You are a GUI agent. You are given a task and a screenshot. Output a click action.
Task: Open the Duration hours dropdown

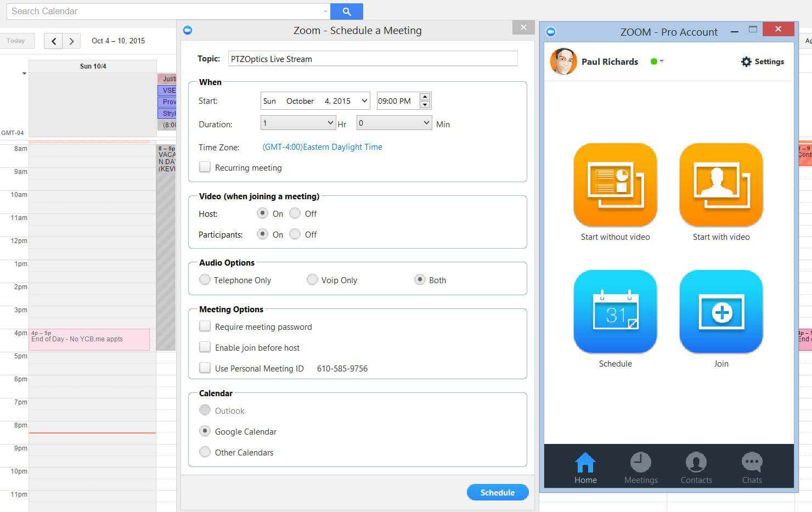click(x=297, y=123)
